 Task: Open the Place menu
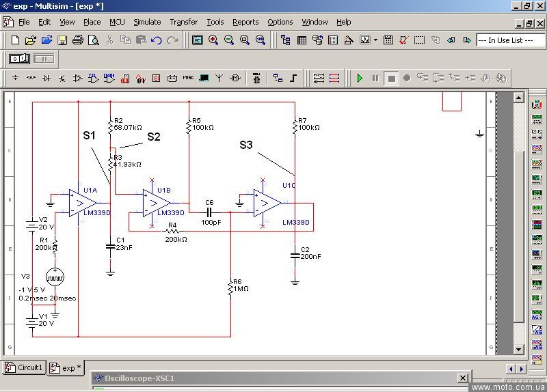92,22
